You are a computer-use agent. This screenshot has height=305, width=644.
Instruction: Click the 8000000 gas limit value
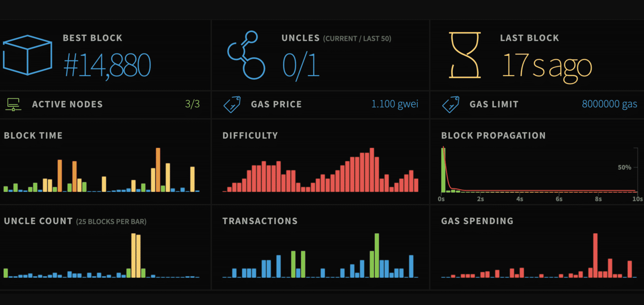click(x=609, y=104)
